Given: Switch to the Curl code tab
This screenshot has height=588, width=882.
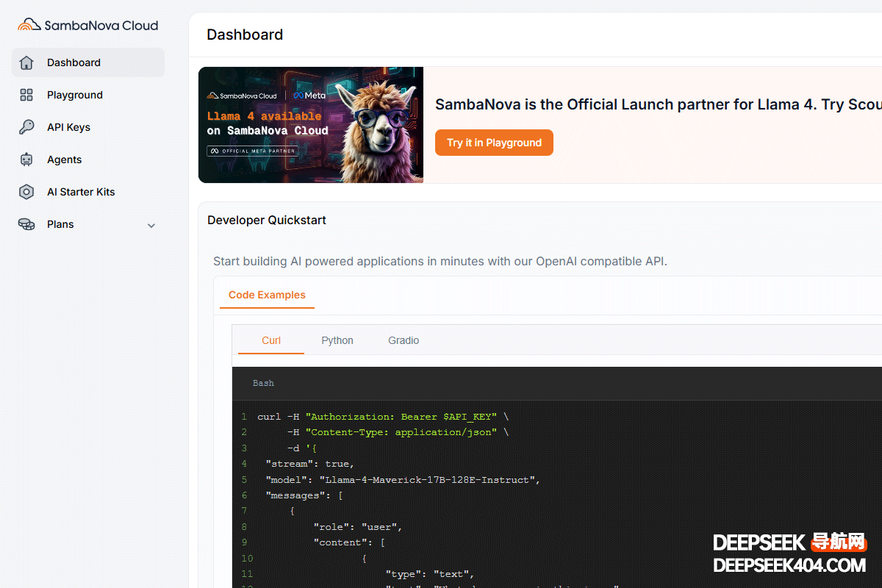Looking at the screenshot, I should coord(271,340).
